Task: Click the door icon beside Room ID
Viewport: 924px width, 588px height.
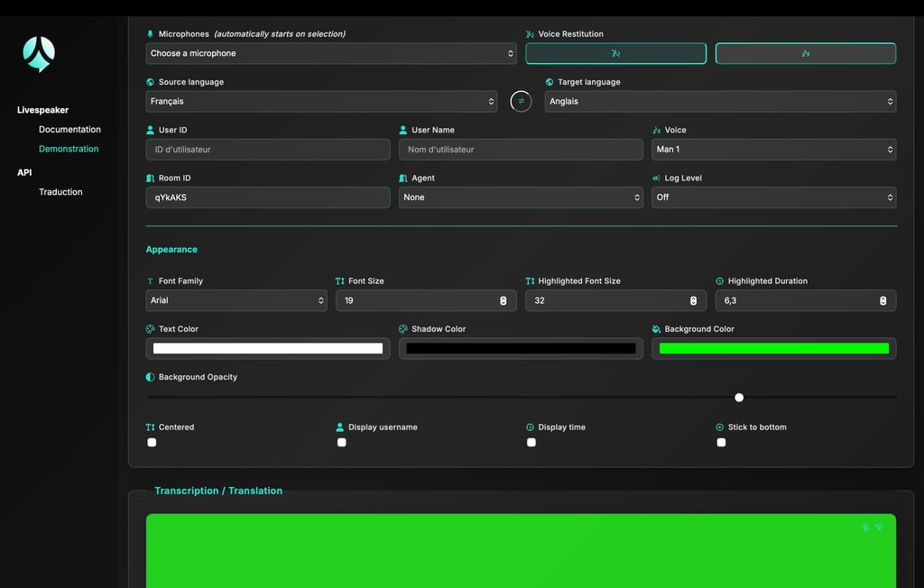Action: (151, 178)
